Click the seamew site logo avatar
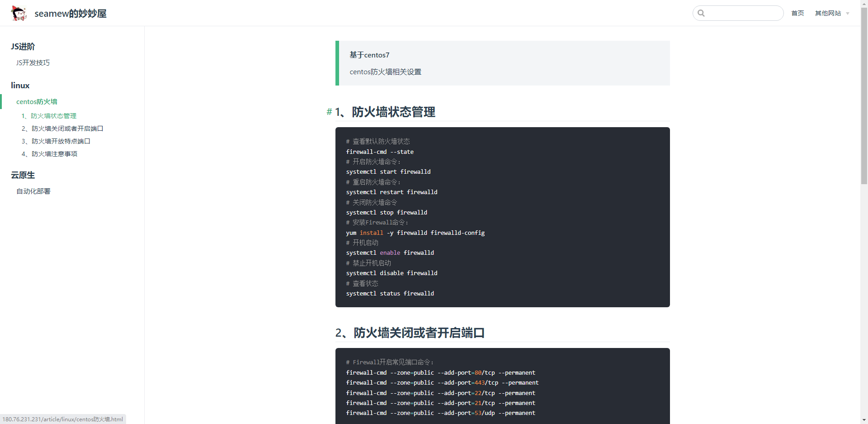The width and height of the screenshot is (868, 424). 19,13
